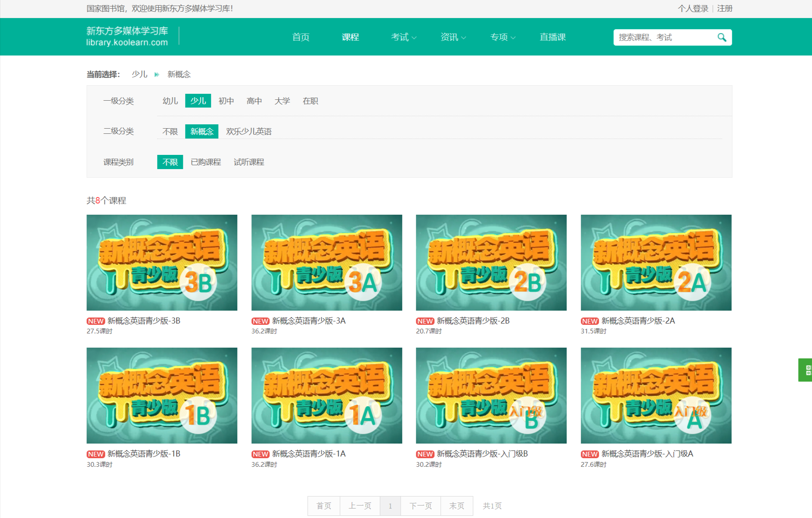Filter by 试听课程
Viewport: 812px width, 518px height.
(249, 162)
